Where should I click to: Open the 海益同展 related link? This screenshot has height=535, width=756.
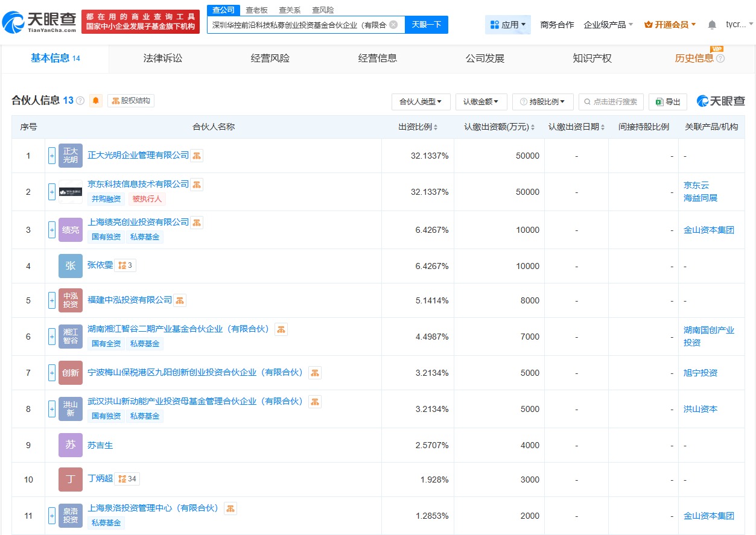tap(700, 198)
